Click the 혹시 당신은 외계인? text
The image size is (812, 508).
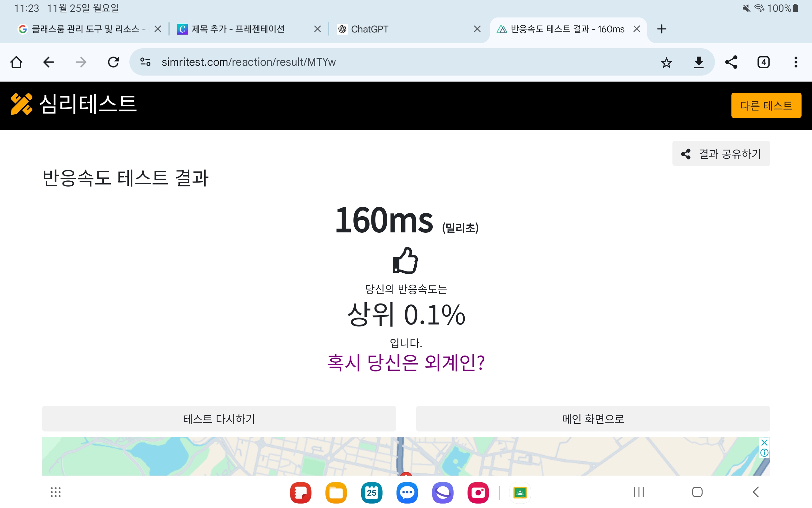[406, 363]
